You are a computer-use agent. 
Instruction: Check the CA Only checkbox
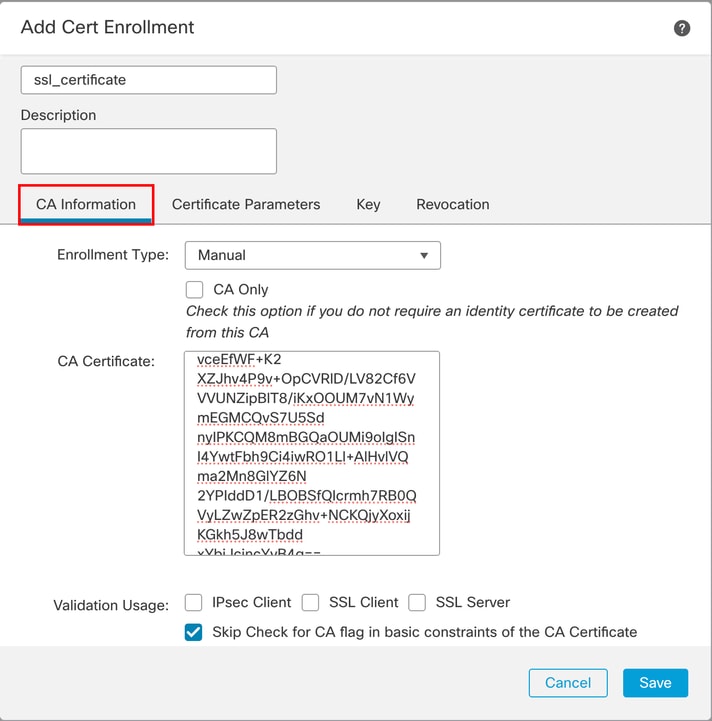[x=195, y=290]
